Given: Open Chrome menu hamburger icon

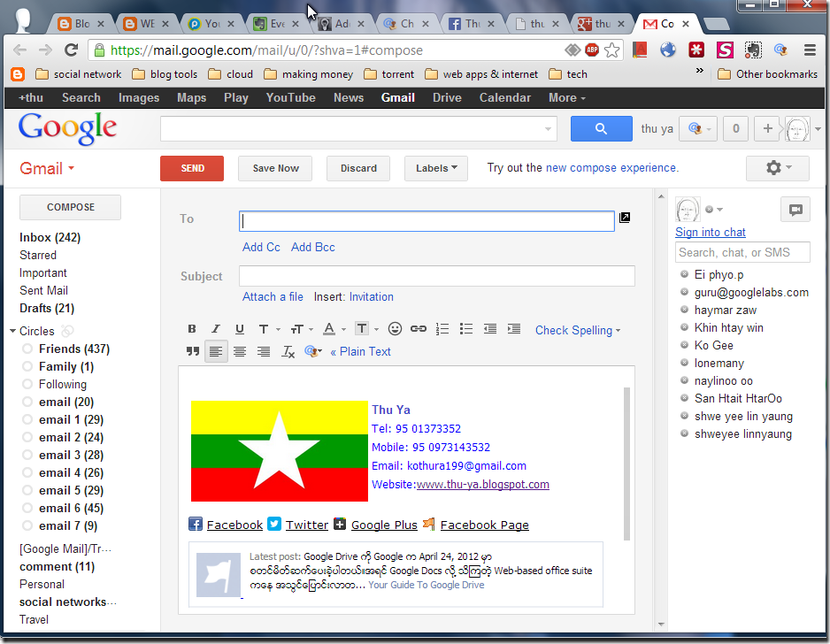Looking at the screenshot, I should click(x=810, y=50).
